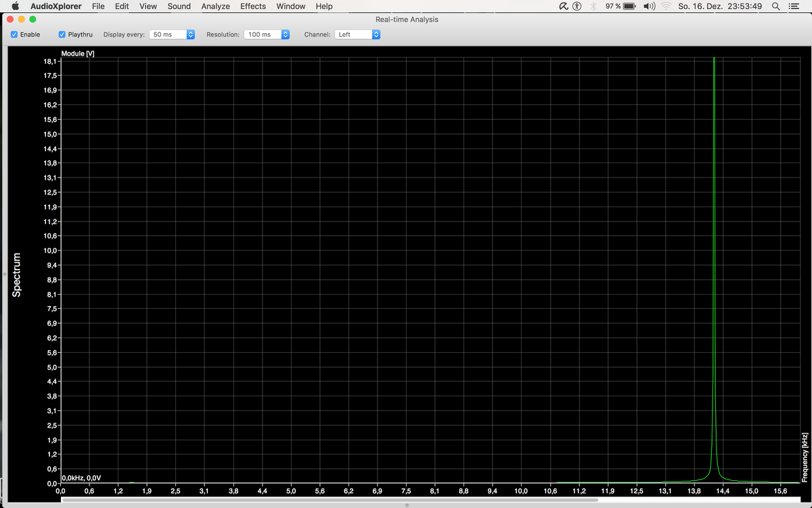Click the yellow minimize window button
This screenshot has width=812, height=508.
pos(22,20)
